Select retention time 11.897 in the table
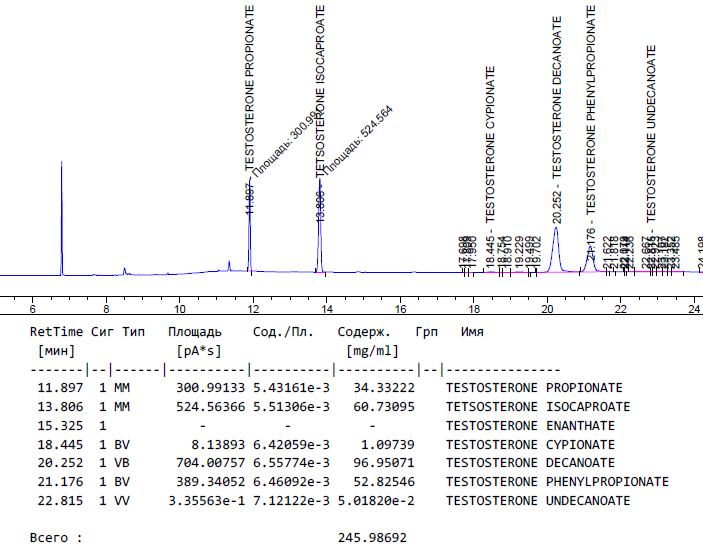Image resolution: width=703 pixels, height=548 pixels. 59,388
